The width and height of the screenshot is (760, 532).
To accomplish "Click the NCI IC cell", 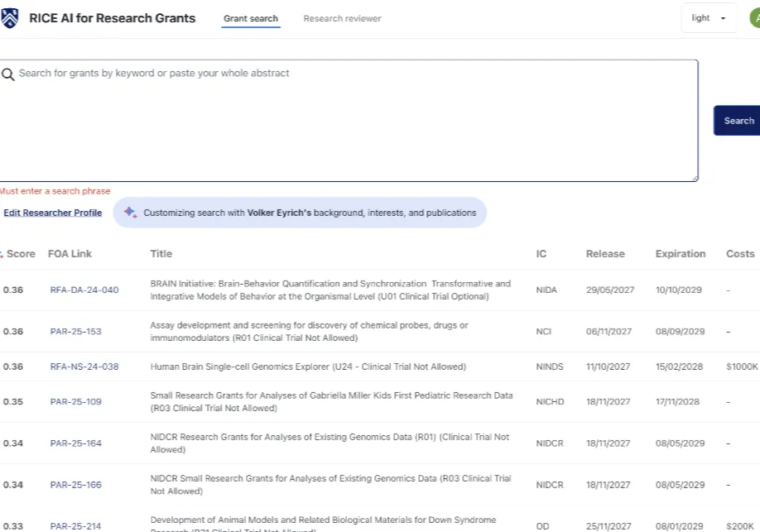I will tap(543, 332).
